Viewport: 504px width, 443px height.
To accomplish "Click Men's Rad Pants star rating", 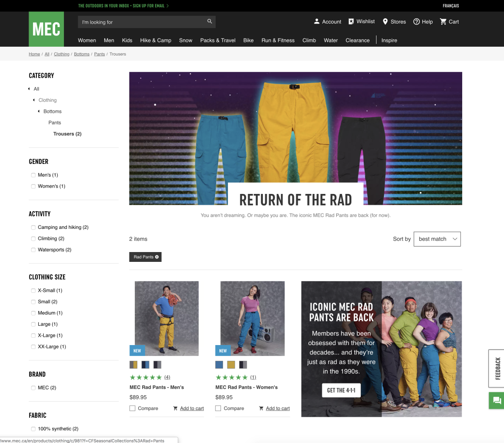I will (146, 377).
